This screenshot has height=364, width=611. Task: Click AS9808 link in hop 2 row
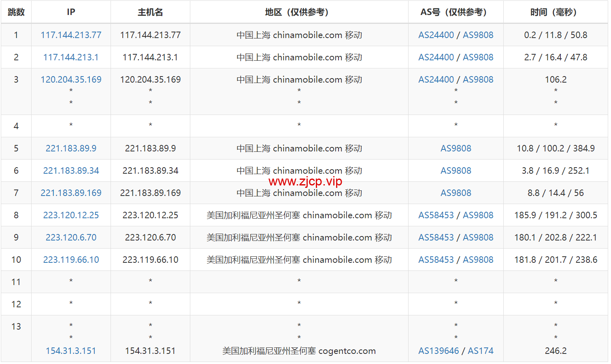click(478, 57)
